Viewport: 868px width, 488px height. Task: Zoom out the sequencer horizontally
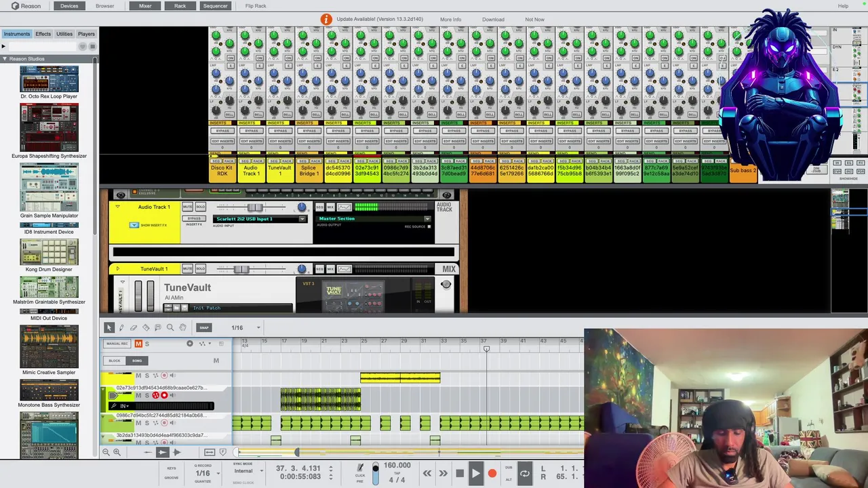click(106, 452)
